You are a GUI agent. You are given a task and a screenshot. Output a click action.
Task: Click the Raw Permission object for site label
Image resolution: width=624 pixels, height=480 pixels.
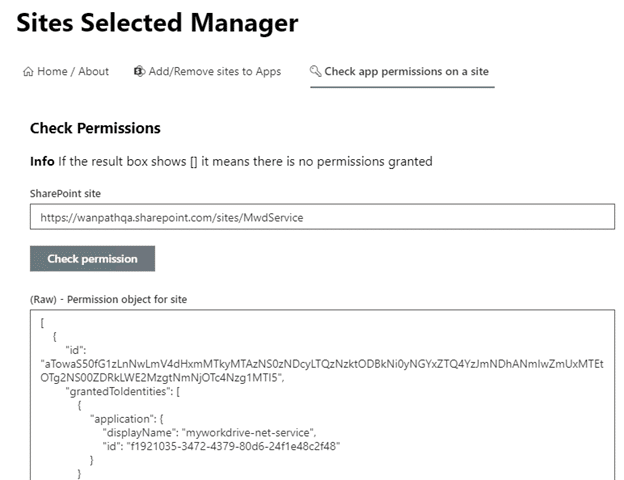pyautogui.click(x=108, y=299)
